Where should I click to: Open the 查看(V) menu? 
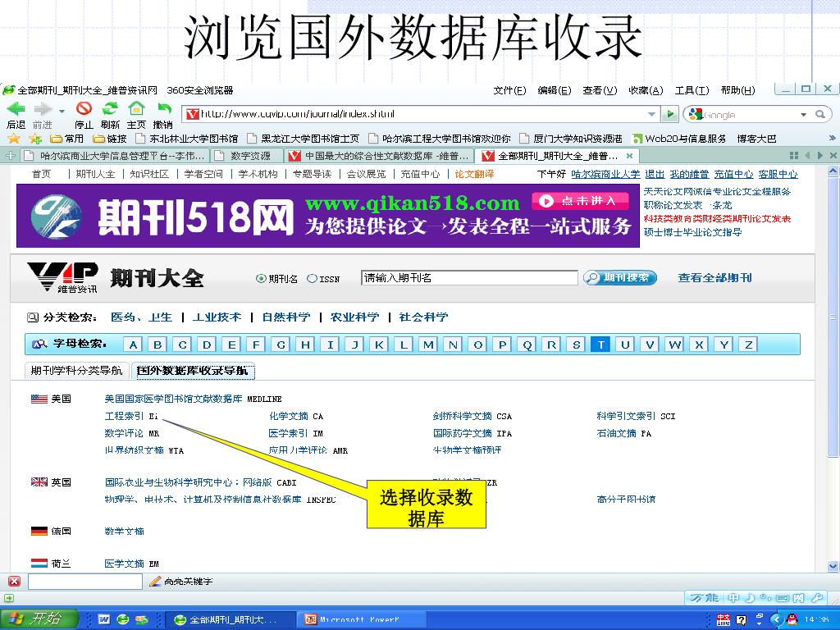pyautogui.click(x=600, y=90)
